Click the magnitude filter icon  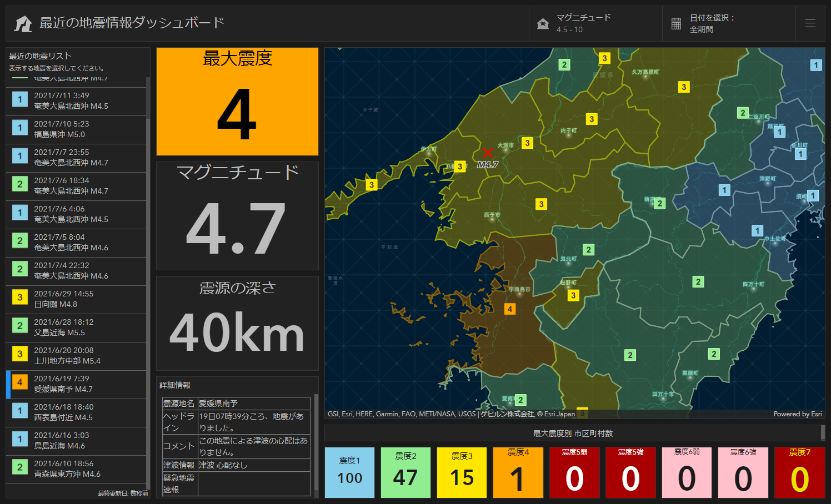click(543, 23)
